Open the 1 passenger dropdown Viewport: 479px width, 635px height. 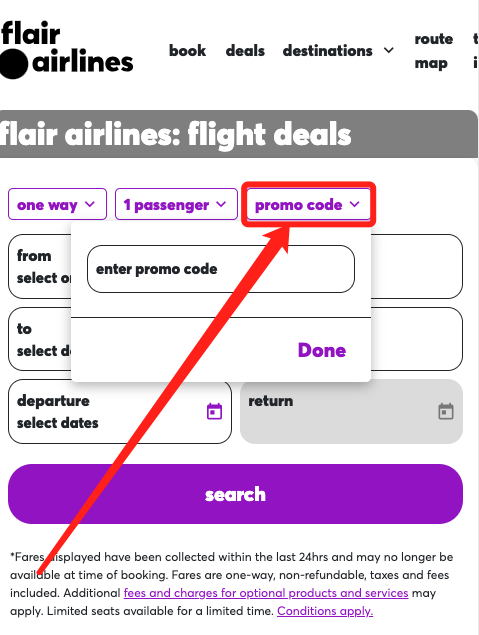pos(176,204)
